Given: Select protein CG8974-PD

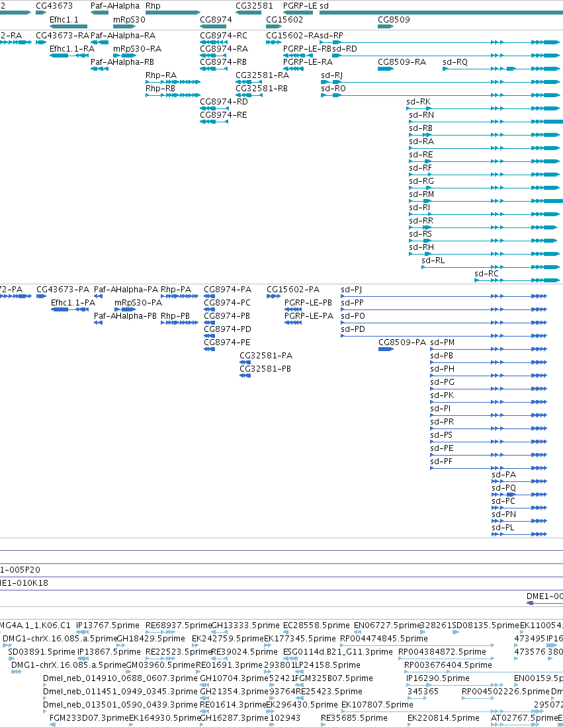Looking at the screenshot, I should (228, 329).
